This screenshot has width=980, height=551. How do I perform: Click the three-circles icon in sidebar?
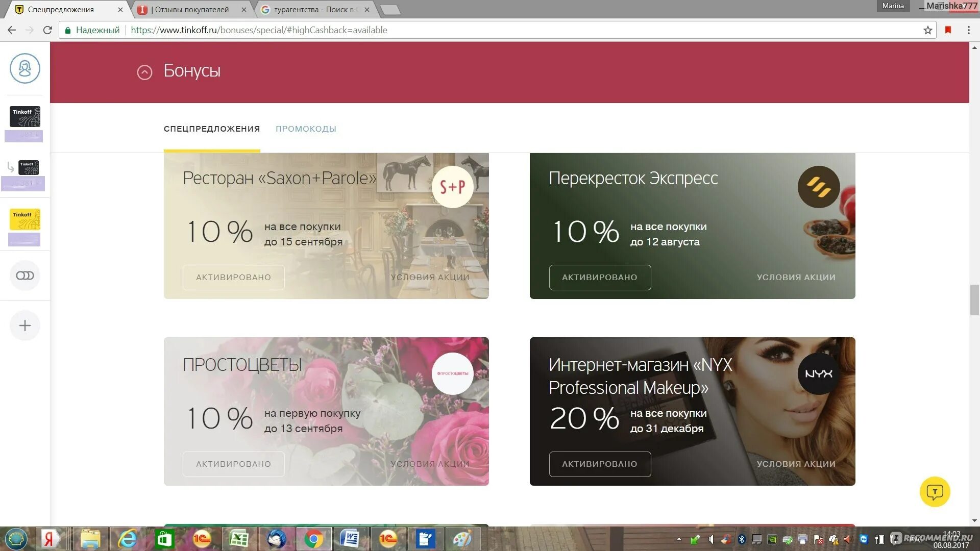tap(24, 275)
